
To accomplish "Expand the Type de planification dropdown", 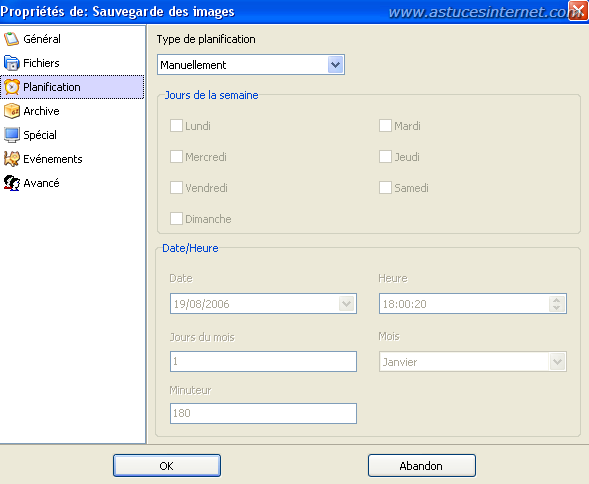I will click(x=335, y=65).
